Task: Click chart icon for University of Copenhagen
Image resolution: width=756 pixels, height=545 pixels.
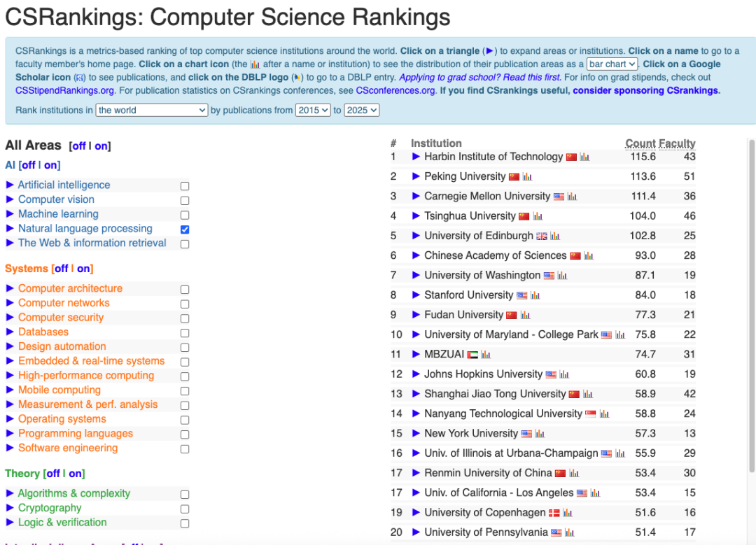Action: point(567,513)
